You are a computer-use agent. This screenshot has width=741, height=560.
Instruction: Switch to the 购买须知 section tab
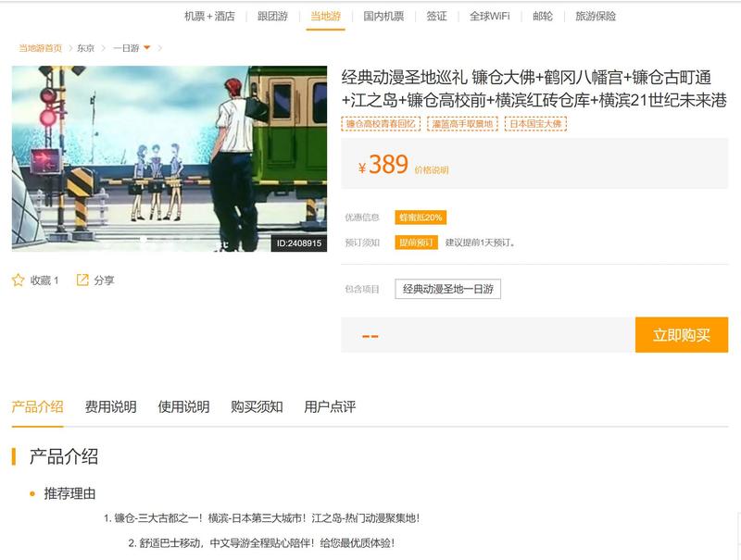257,406
